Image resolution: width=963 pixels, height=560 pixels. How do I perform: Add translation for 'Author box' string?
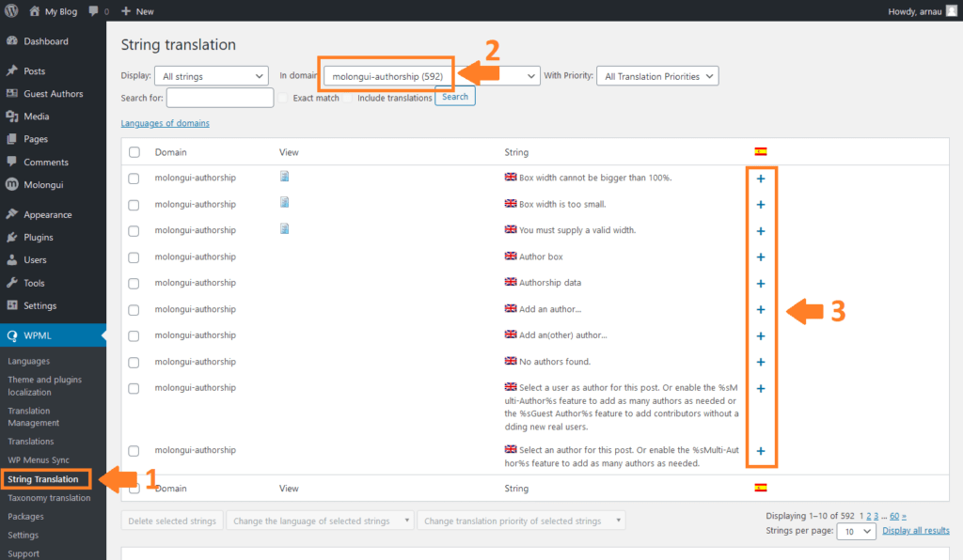coord(760,257)
